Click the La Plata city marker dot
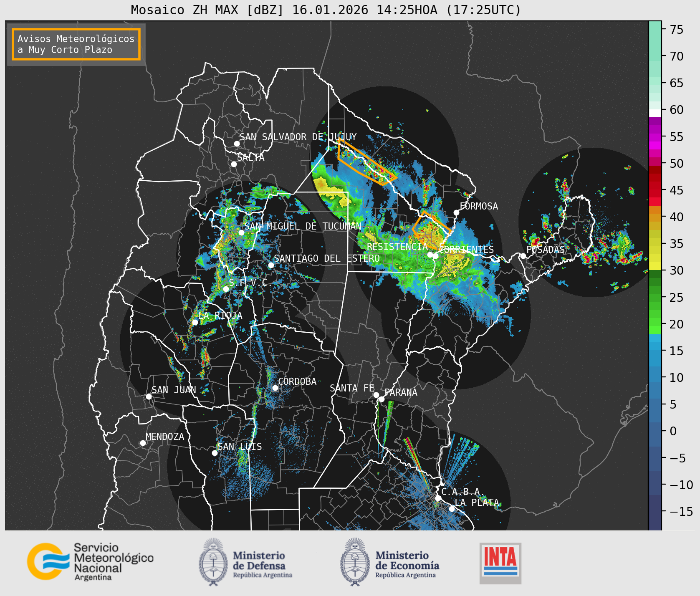The image size is (700, 596). pyautogui.click(x=452, y=509)
